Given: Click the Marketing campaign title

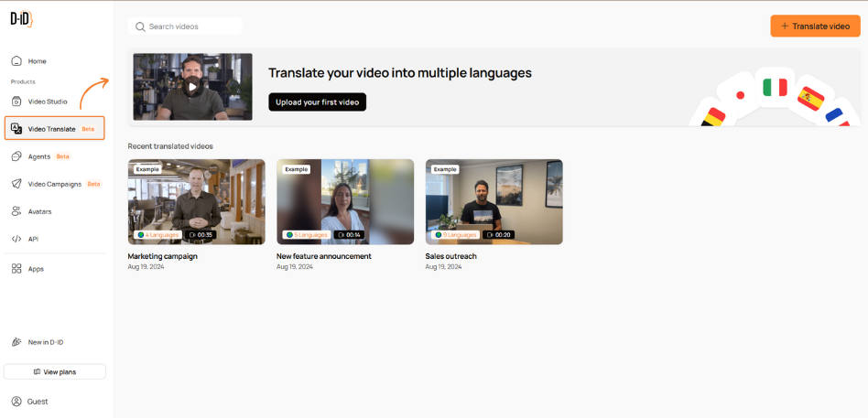Looking at the screenshot, I should (x=163, y=256).
